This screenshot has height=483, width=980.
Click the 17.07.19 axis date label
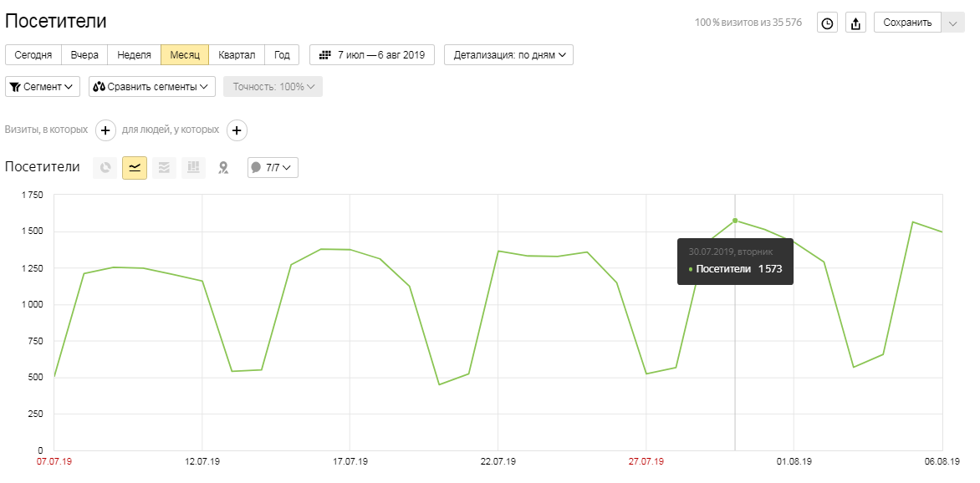click(x=350, y=462)
